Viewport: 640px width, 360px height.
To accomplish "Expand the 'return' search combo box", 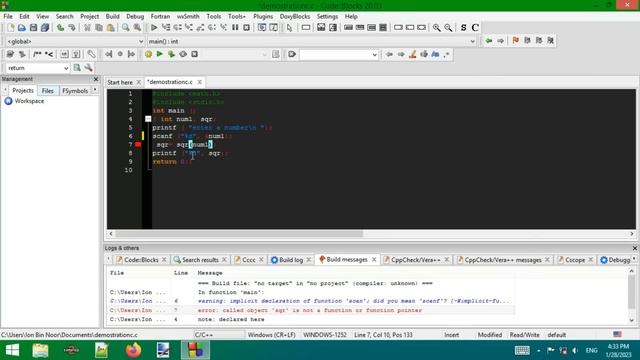I will pyautogui.click(x=66, y=68).
